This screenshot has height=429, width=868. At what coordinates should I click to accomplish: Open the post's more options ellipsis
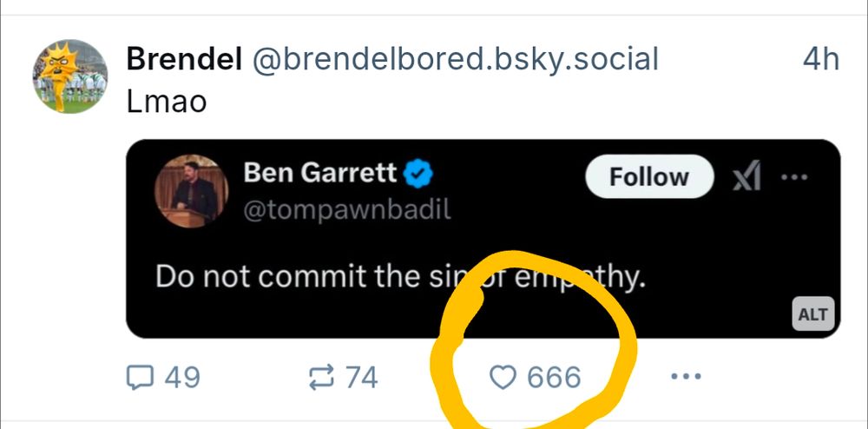tap(686, 377)
